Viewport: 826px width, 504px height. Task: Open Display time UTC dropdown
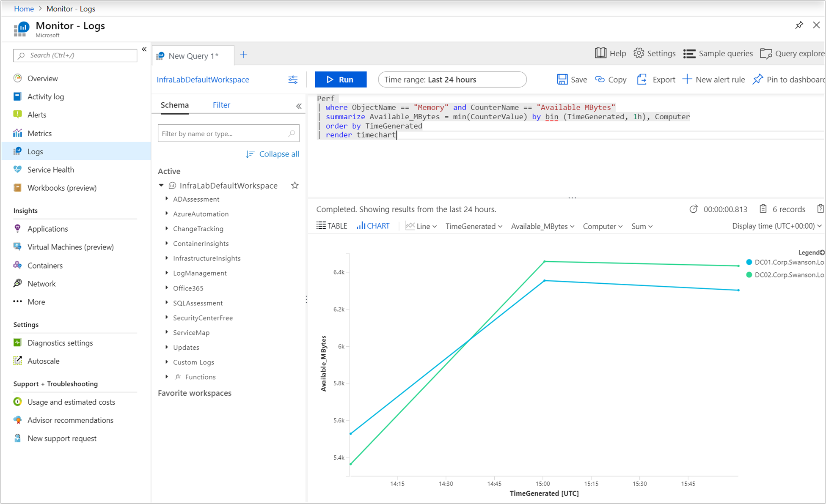point(776,226)
